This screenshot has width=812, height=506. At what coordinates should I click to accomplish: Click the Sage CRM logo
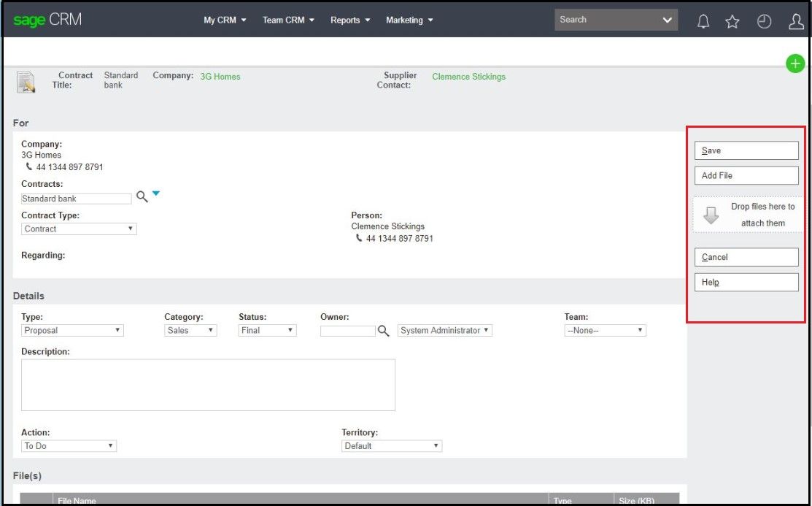[x=47, y=20]
